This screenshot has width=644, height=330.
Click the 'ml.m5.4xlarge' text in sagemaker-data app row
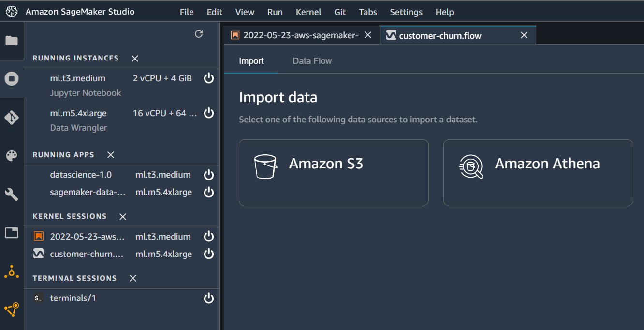click(163, 192)
